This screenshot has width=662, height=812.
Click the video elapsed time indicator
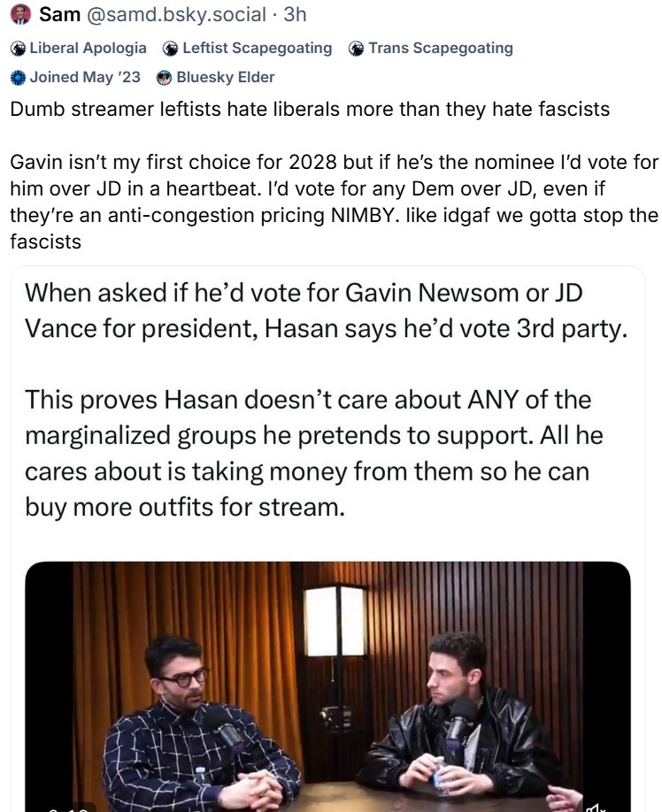(68, 808)
